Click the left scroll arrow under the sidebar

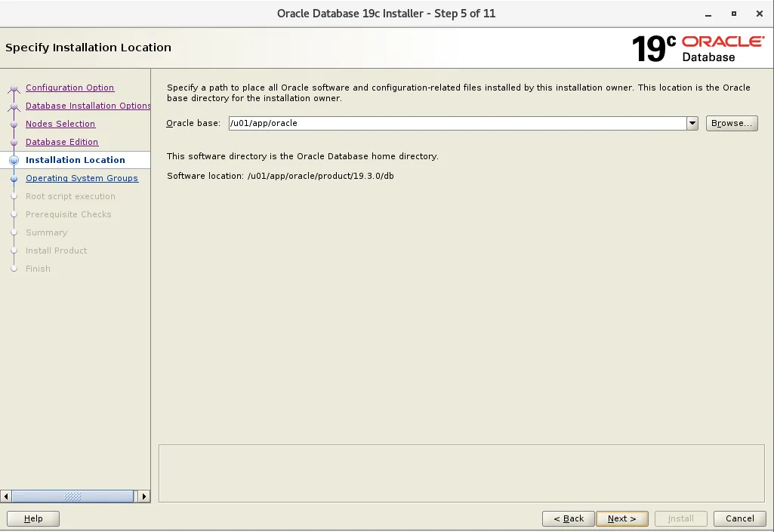(7, 497)
